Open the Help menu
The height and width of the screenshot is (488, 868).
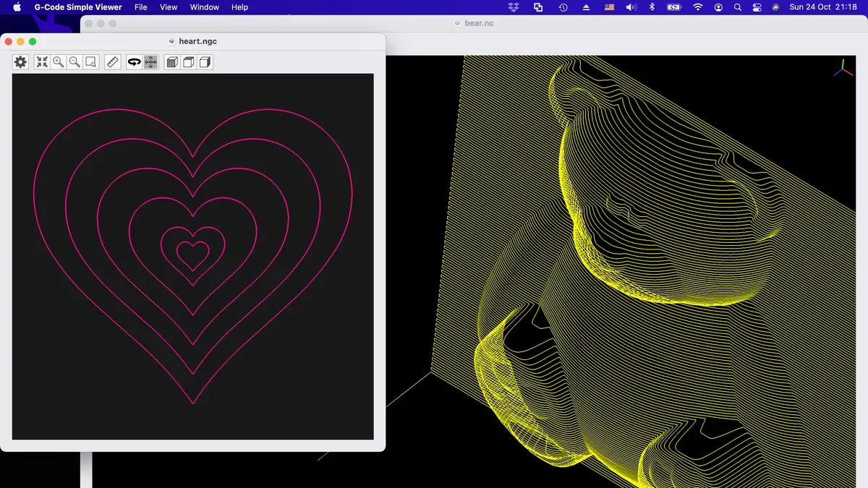(x=239, y=7)
